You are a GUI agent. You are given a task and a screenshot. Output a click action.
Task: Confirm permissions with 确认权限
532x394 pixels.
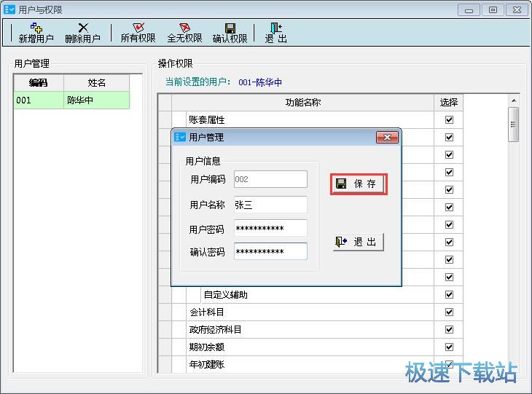point(230,33)
